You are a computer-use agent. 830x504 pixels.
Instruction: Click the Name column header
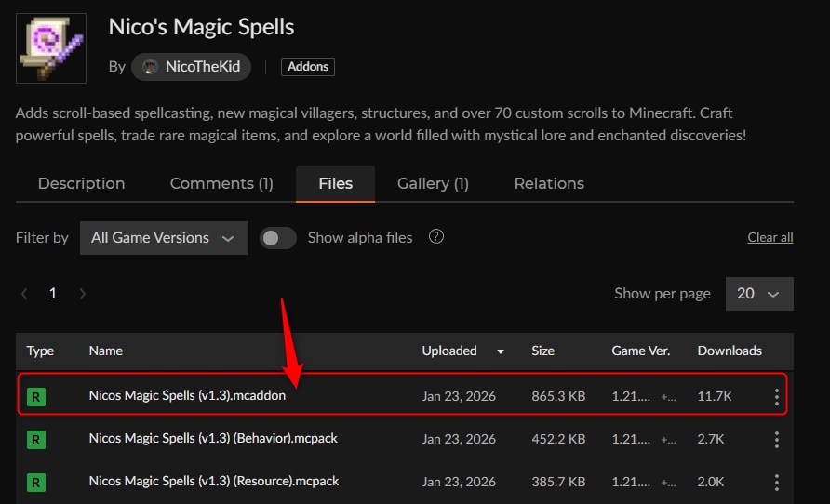pos(106,351)
